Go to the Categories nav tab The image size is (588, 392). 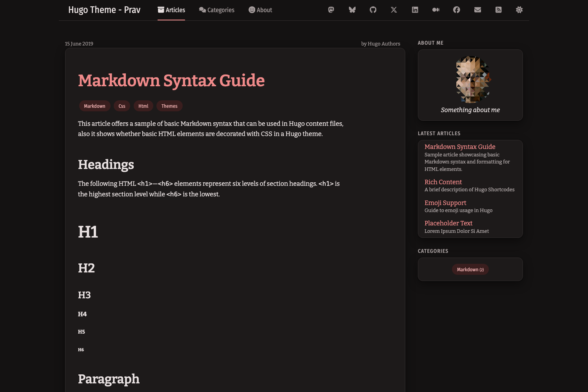click(217, 10)
